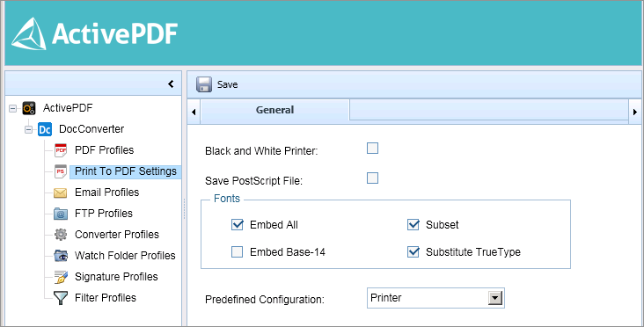Click the DocConverter Dc icon
Screen dimensions: 644x327
pos(45,129)
